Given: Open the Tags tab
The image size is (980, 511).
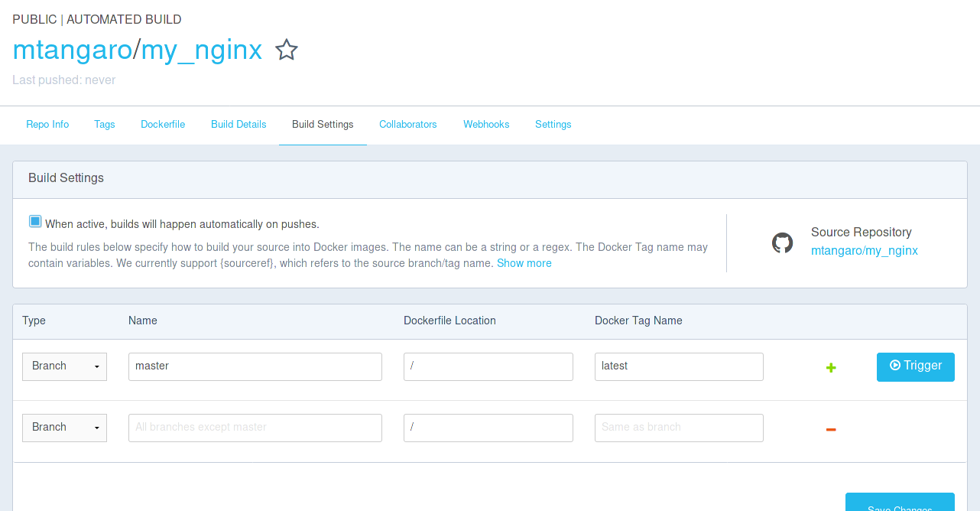Looking at the screenshot, I should tap(105, 125).
